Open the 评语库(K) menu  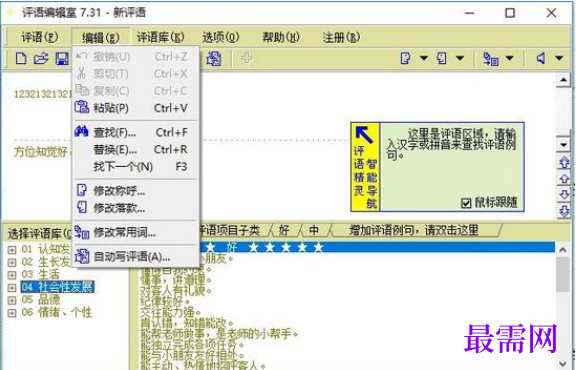pyautogui.click(x=160, y=37)
